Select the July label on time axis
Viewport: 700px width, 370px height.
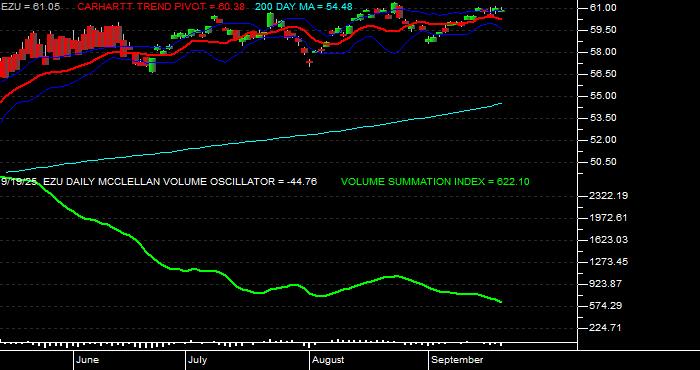point(197,360)
